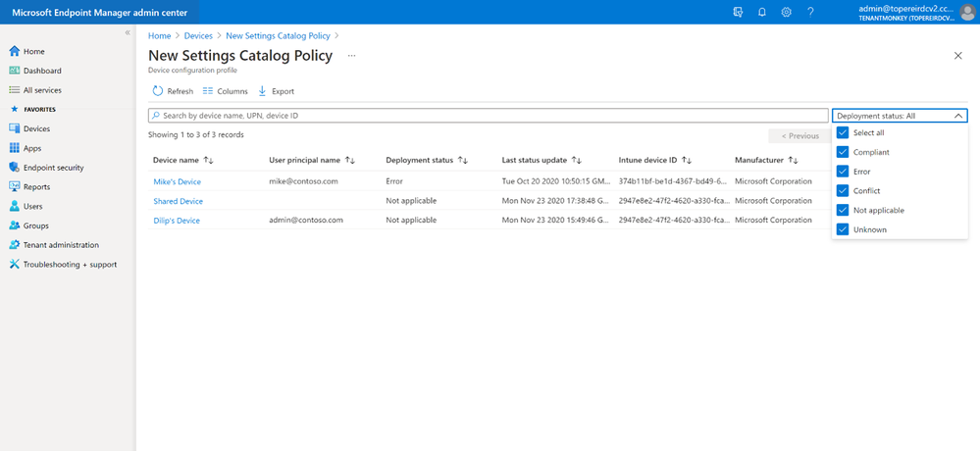Sort by Intune device ID arrows
This screenshot has width=980, height=451.
click(687, 161)
